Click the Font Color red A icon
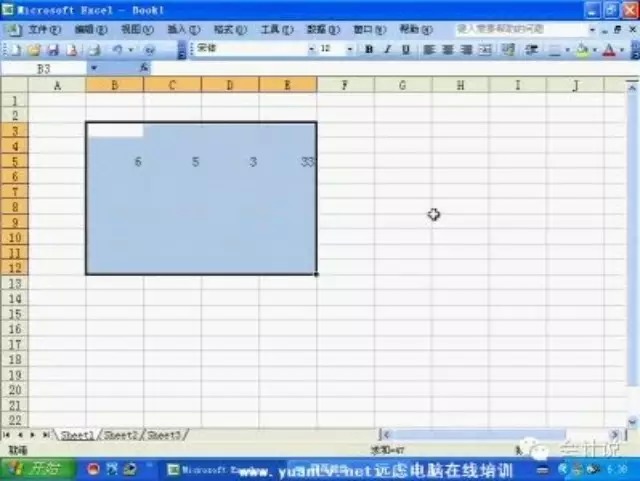Screen dimensions: 640x481 click(609, 50)
